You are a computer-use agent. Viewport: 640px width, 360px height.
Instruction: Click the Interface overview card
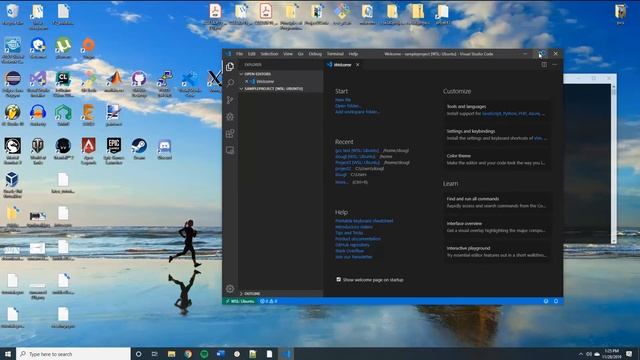(496, 227)
